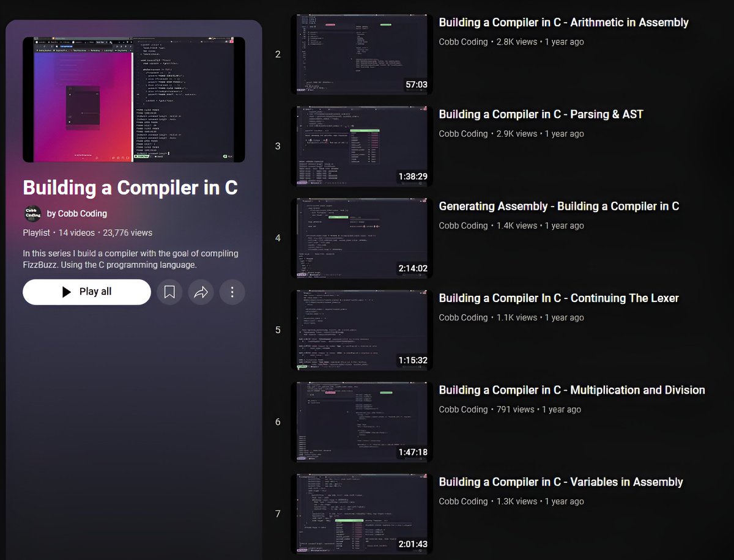Open thumbnail of Generating Assembly video
Viewport: 734px width, 560px height.
coord(361,238)
